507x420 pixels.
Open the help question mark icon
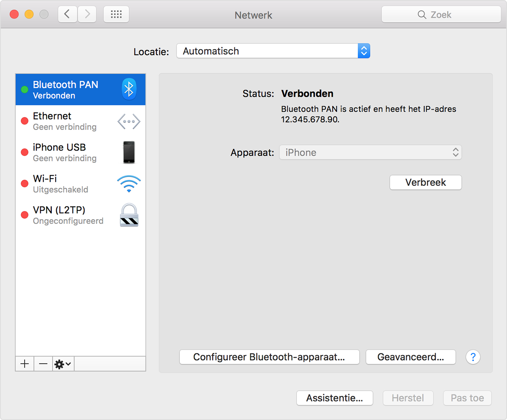click(473, 357)
